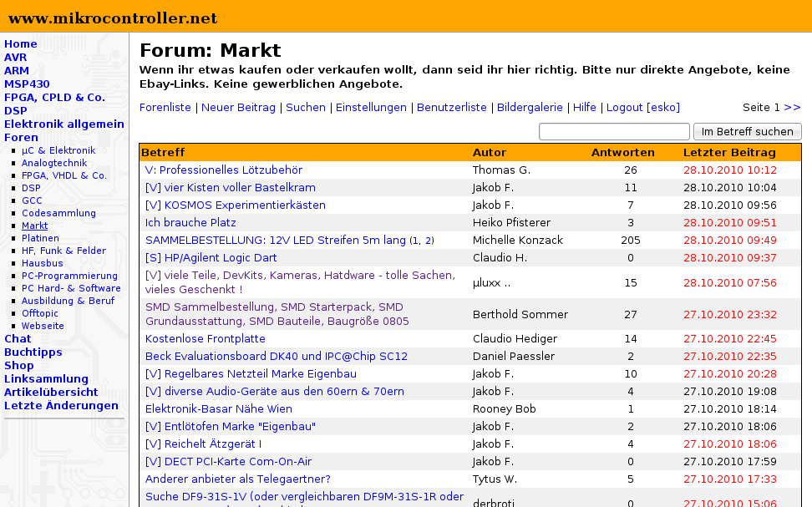Open FPGA, VHDL & Co. forum
Screen dimensions: 812x507
tap(64, 175)
